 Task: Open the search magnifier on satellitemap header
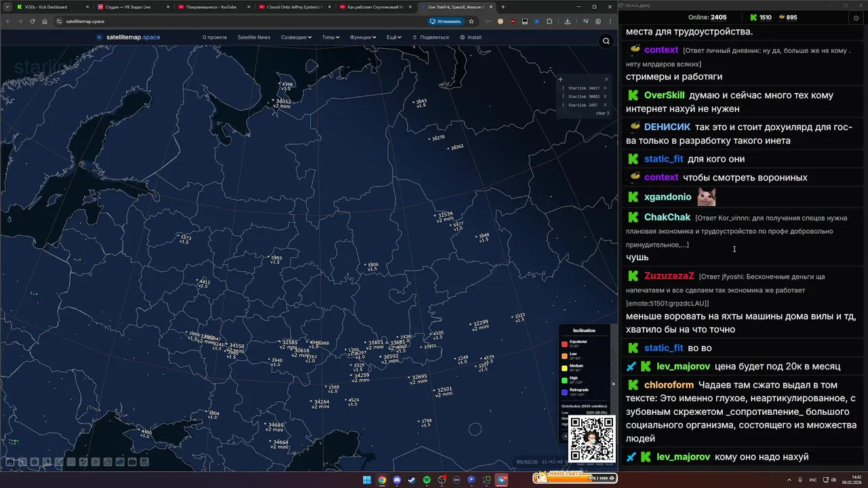pos(606,41)
